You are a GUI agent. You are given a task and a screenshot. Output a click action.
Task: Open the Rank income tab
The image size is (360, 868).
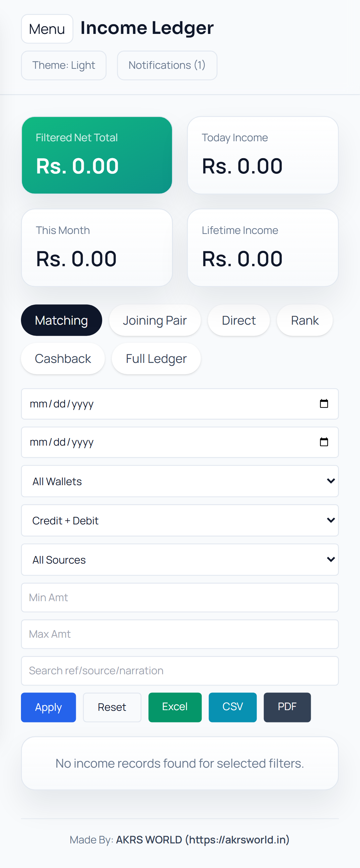pos(304,320)
